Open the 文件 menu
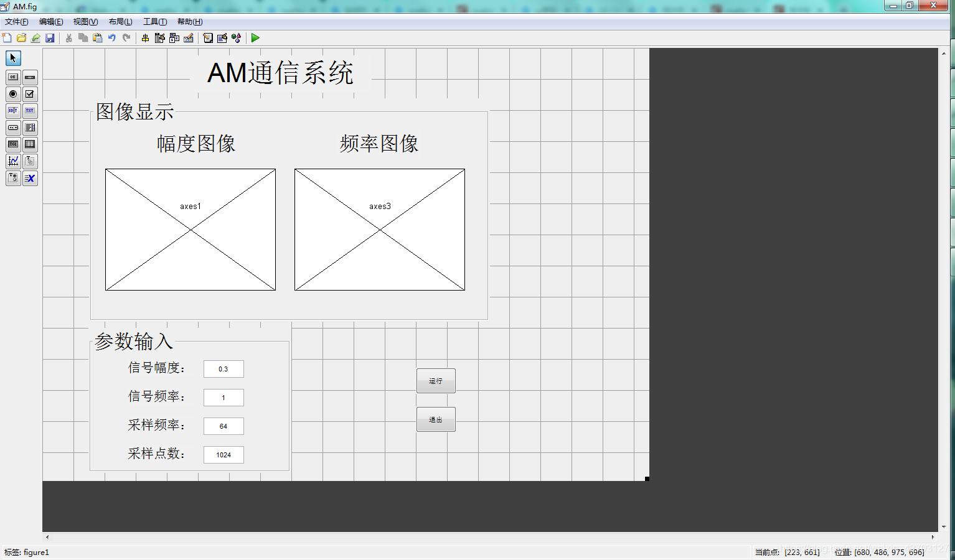This screenshot has height=560, width=955. (x=16, y=21)
